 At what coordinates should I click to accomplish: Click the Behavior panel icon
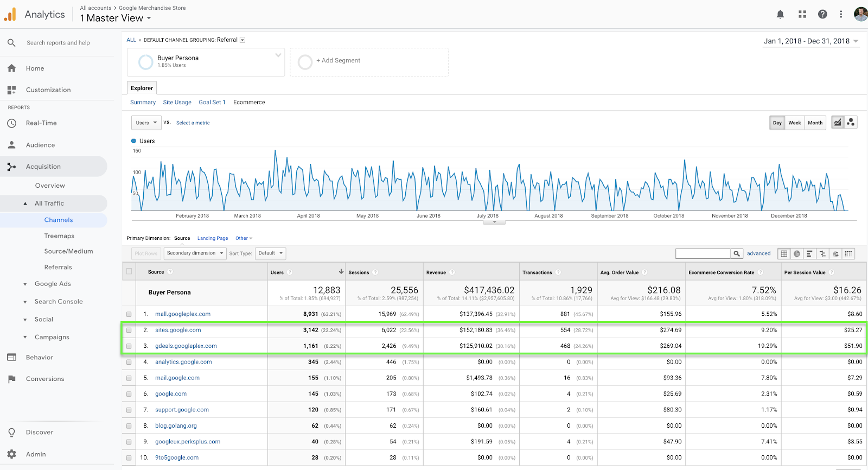click(11, 357)
